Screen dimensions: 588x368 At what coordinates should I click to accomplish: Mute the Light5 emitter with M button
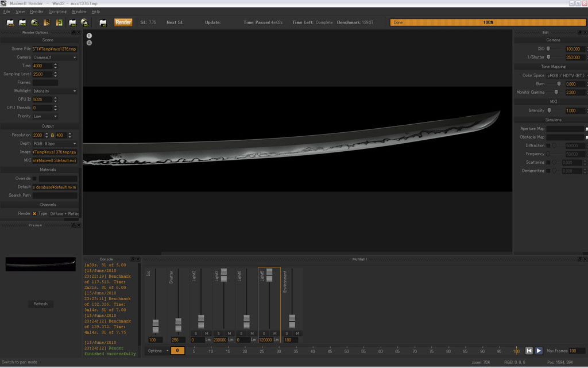[x=274, y=333]
